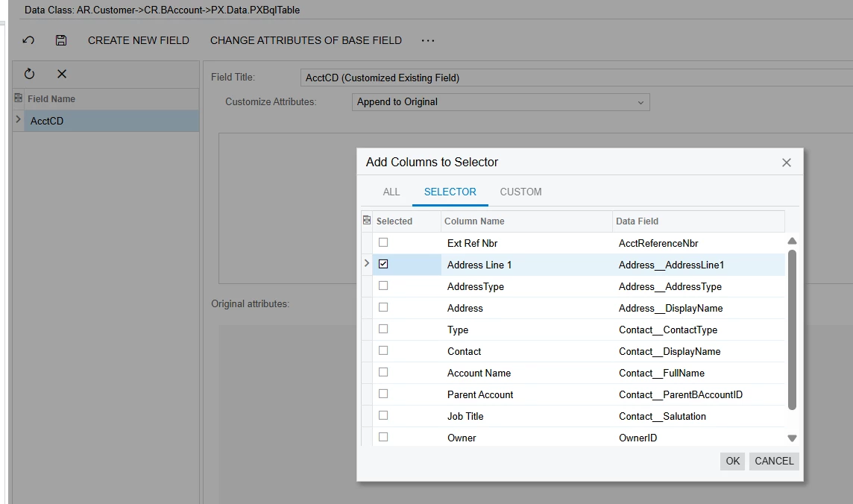
Task: Check the Ext Ref Nbr checkbox
Action: click(383, 242)
